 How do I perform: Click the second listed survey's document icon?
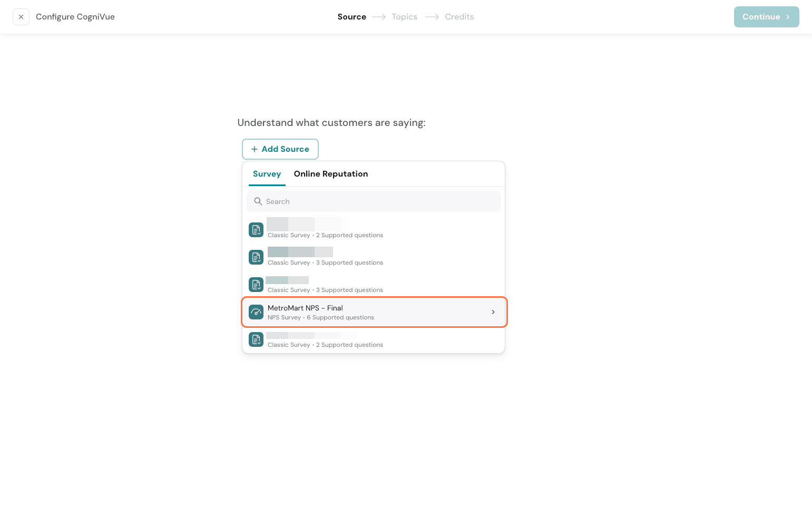pos(256,257)
